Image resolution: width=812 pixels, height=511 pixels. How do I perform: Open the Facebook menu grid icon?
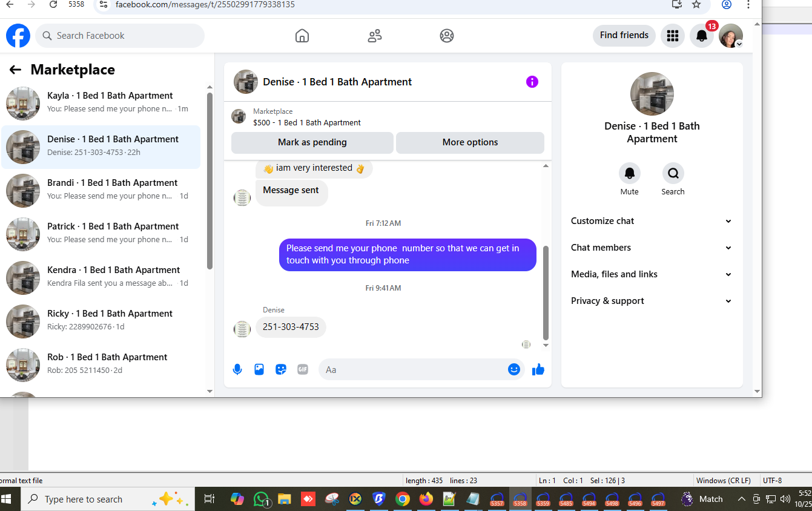click(672, 36)
